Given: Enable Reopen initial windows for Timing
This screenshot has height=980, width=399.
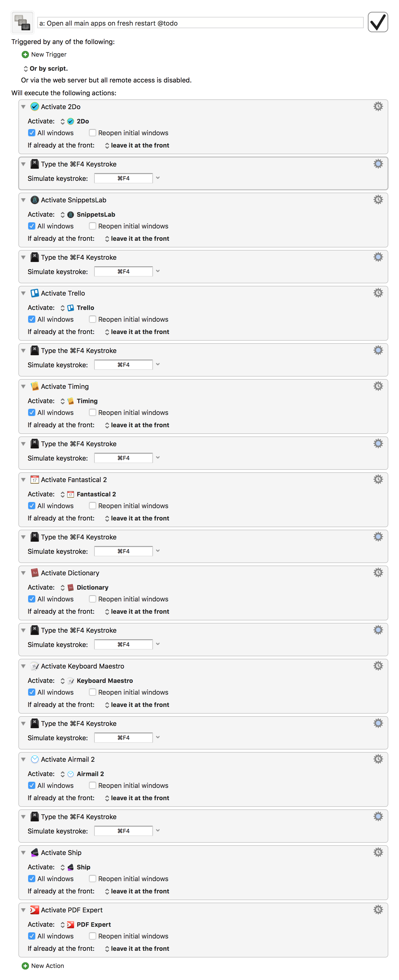Looking at the screenshot, I should 92,412.
